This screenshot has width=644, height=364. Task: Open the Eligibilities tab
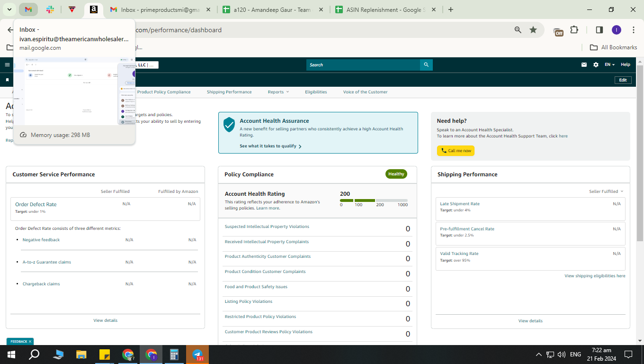tap(316, 92)
